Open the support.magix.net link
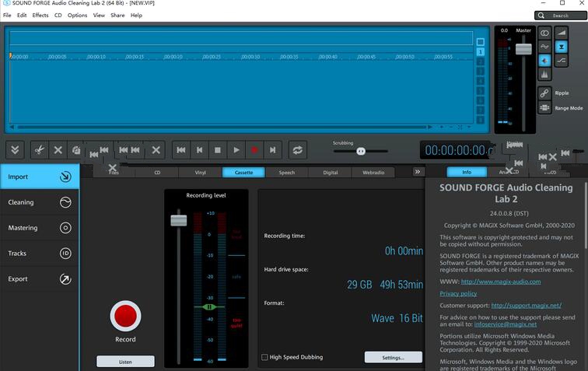The width and height of the screenshot is (588, 371). [526, 306]
